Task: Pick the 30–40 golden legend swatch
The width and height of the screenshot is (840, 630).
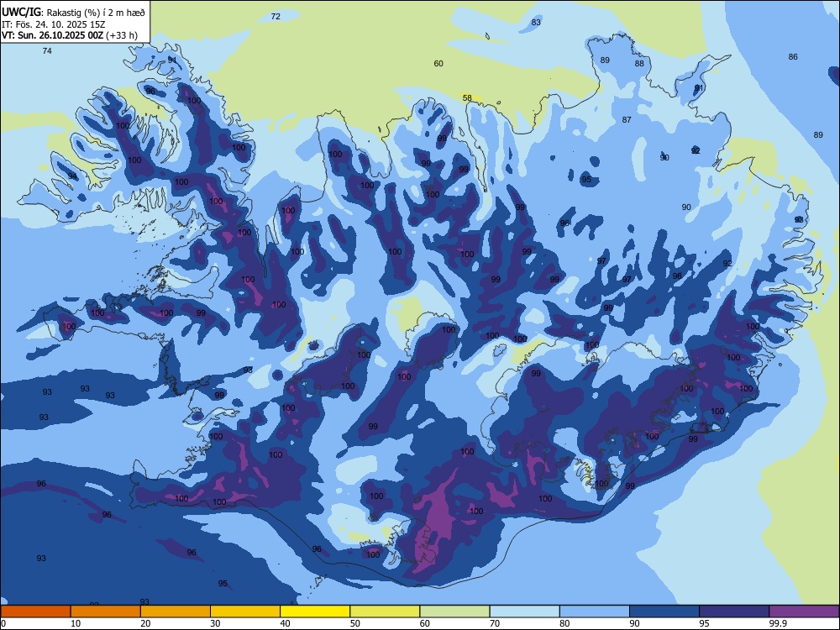Action: [245, 612]
